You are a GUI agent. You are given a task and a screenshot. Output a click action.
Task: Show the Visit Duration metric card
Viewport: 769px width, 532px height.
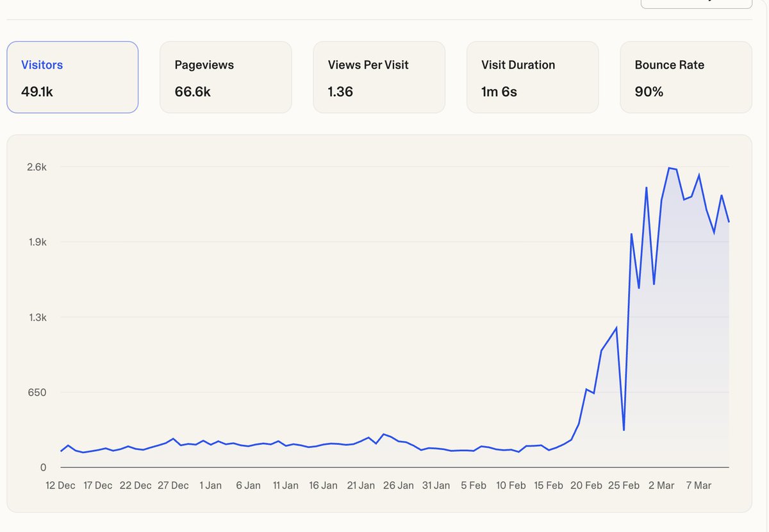[x=533, y=78]
